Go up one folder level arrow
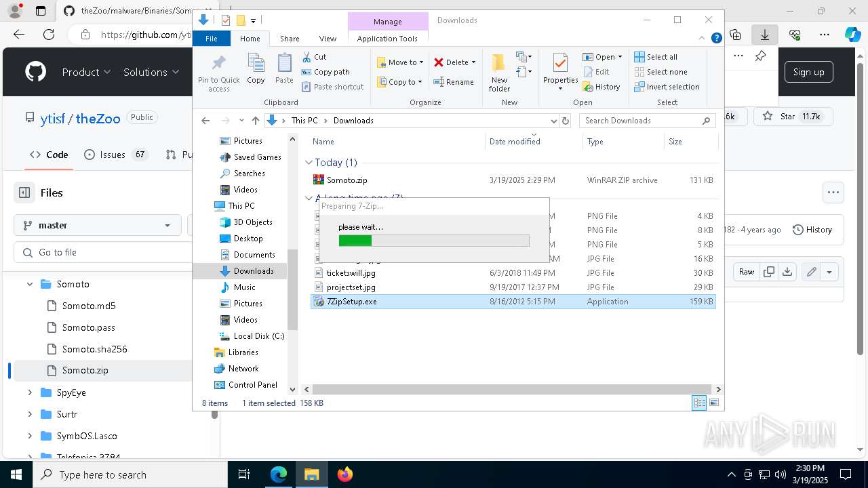The image size is (868, 488). (x=255, y=121)
